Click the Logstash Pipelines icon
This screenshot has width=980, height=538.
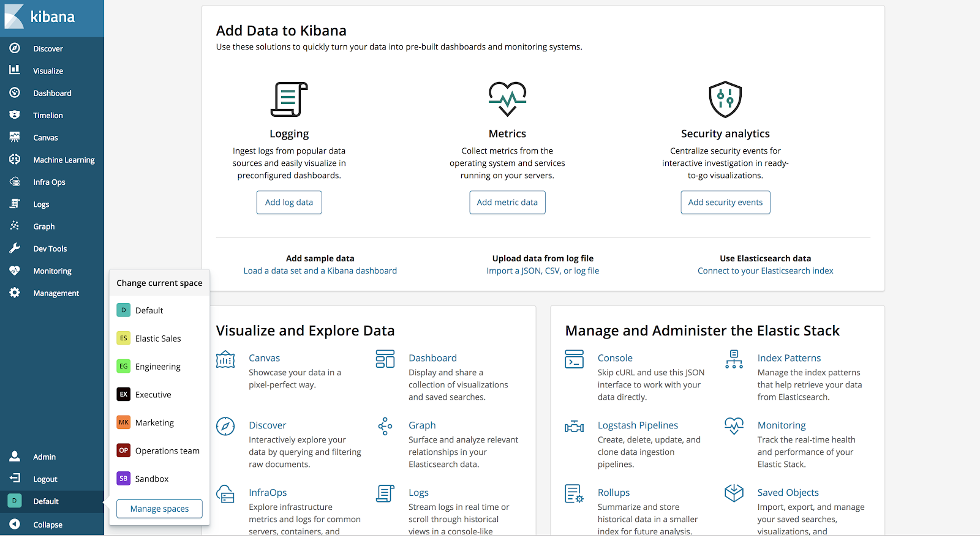pos(575,427)
